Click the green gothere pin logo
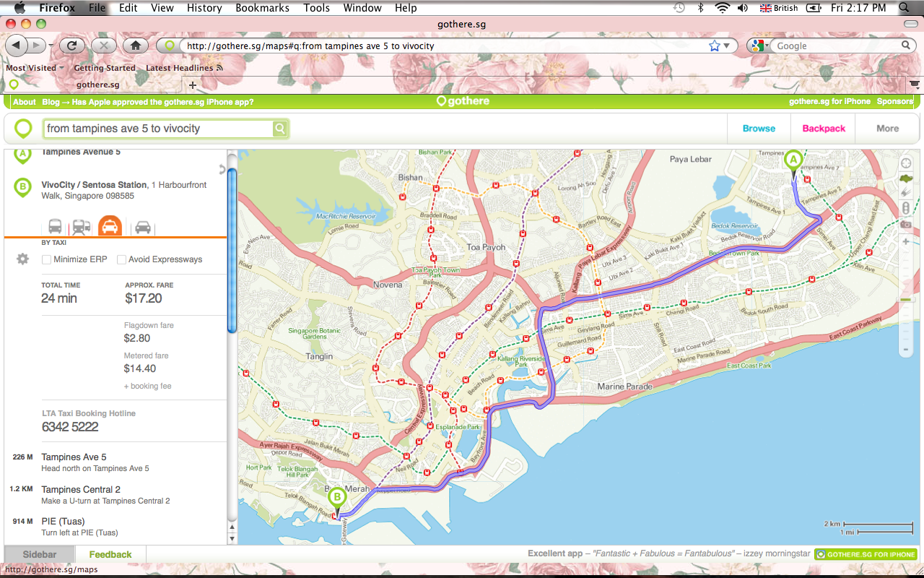This screenshot has height=578, width=924. click(23, 129)
